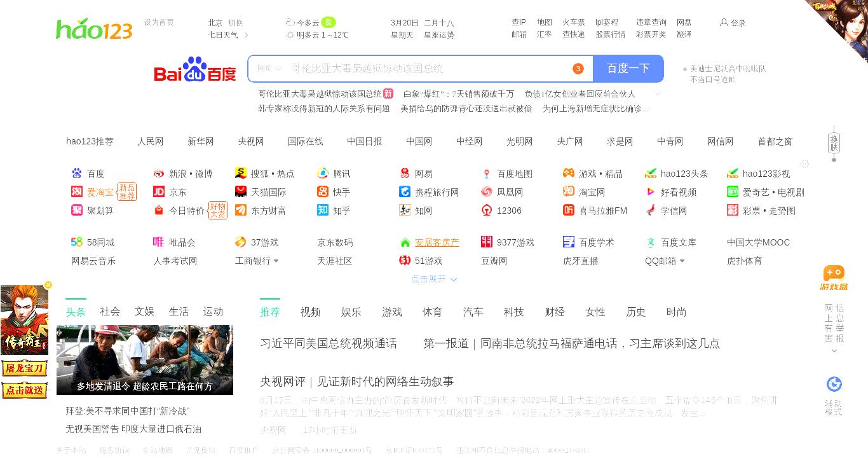Viewport: 868px width, 463px height.
Task: Open the 人民网 link
Action: coord(151,142)
